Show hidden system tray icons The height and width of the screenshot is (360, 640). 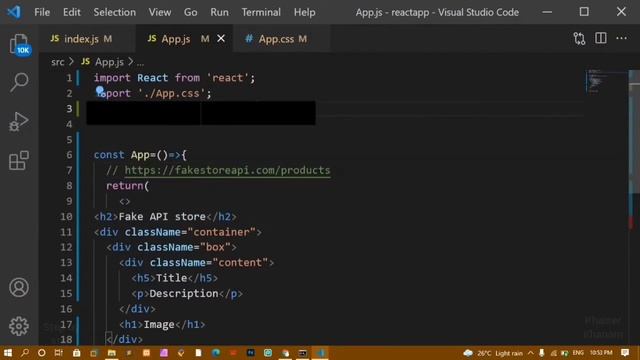coord(531,353)
